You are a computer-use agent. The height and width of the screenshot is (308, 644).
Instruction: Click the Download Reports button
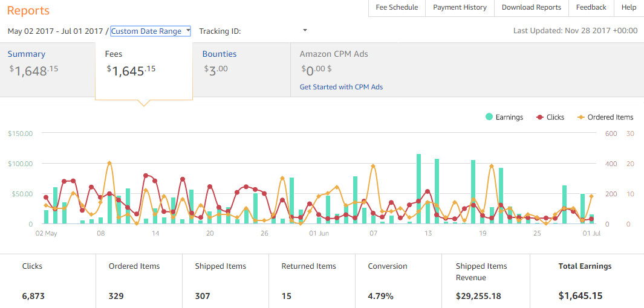click(x=531, y=7)
